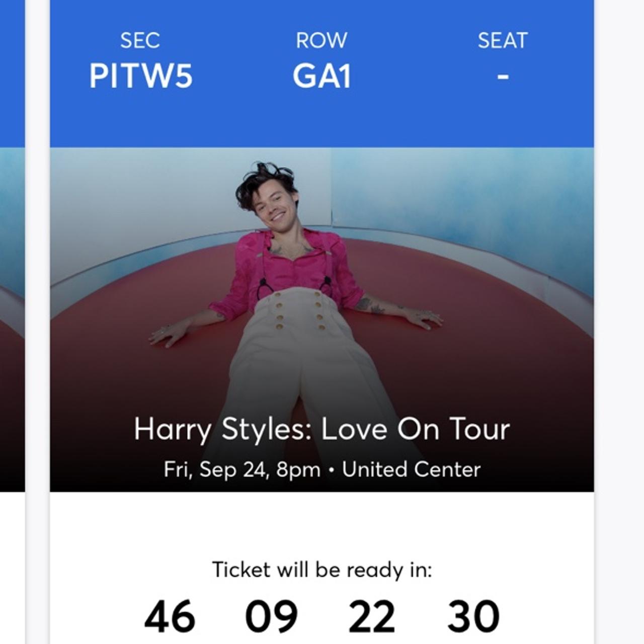Select the 'United Center' venue text
The image size is (644, 644).
coord(411,470)
